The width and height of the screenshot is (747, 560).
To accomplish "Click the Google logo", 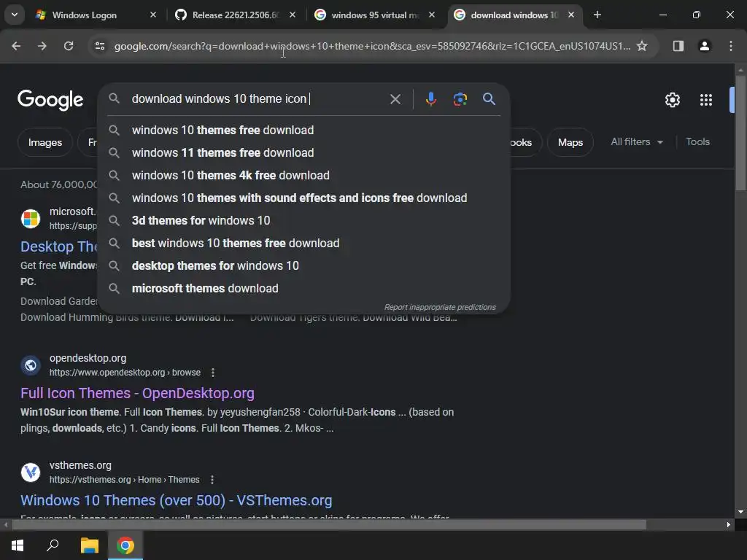I will [50, 99].
